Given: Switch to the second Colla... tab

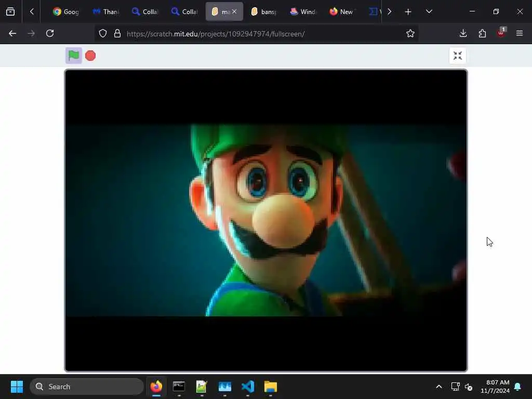Looking at the screenshot, I should point(184,11).
